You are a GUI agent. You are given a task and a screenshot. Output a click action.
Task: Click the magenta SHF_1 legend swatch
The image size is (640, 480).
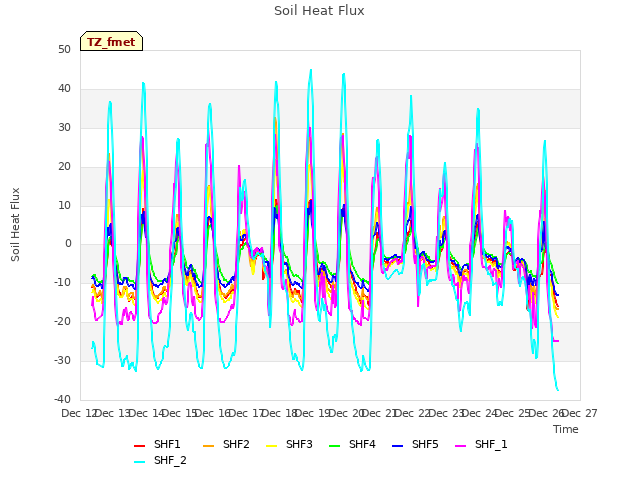[x=460, y=446]
